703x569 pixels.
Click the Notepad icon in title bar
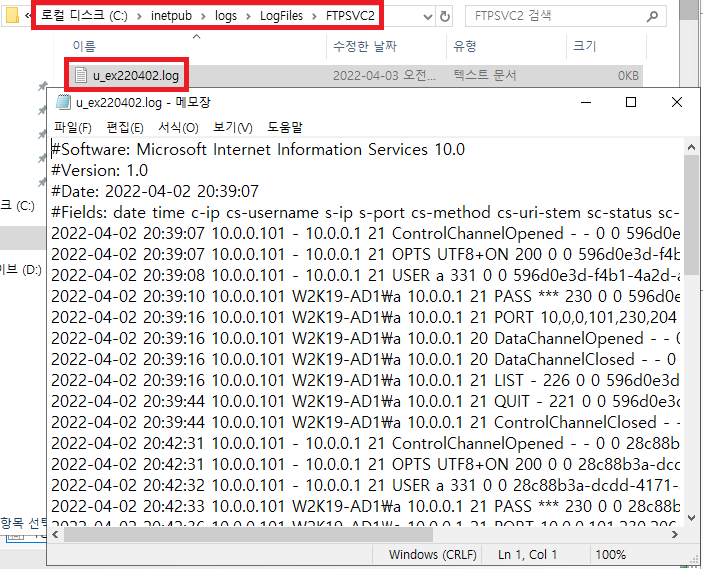tap(63, 102)
